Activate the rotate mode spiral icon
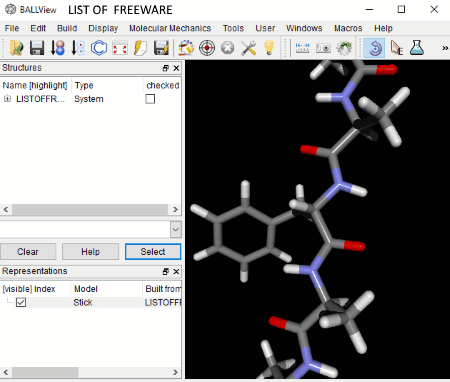This screenshot has width=450, height=382. coord(374,48)
